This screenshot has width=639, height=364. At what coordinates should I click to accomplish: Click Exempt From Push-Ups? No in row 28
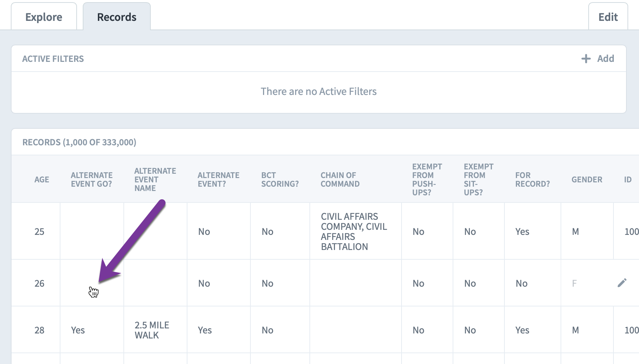click(x=418, y=330)
